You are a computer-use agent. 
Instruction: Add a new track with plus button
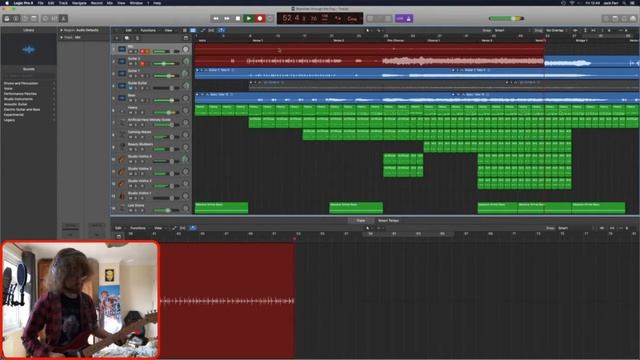click(117, 38)
